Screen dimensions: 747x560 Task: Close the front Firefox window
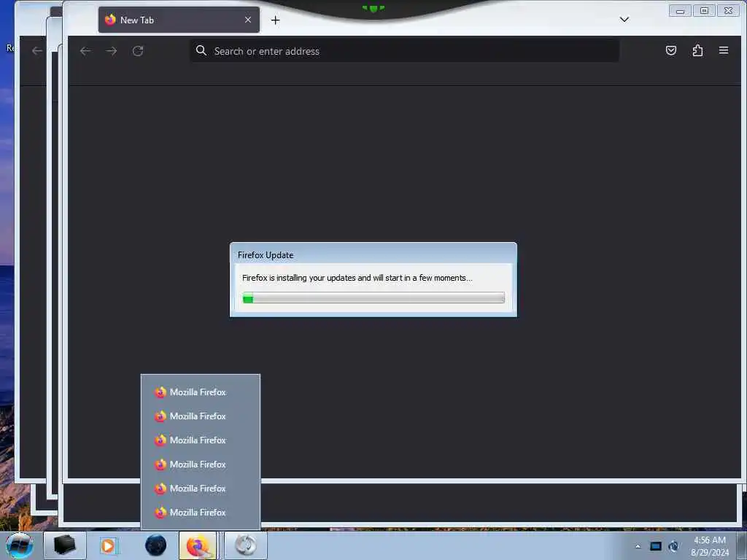tap(728, 10)
